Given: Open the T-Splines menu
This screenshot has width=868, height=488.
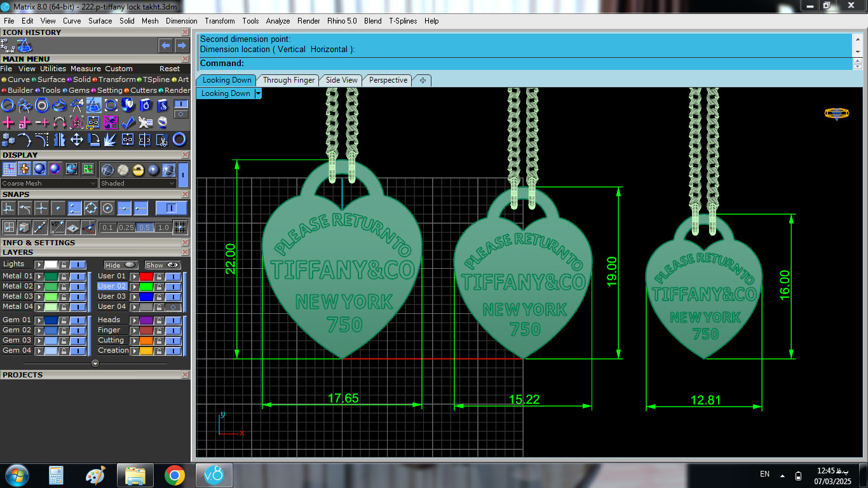Looking at the screenshot, I should (403, 21).
